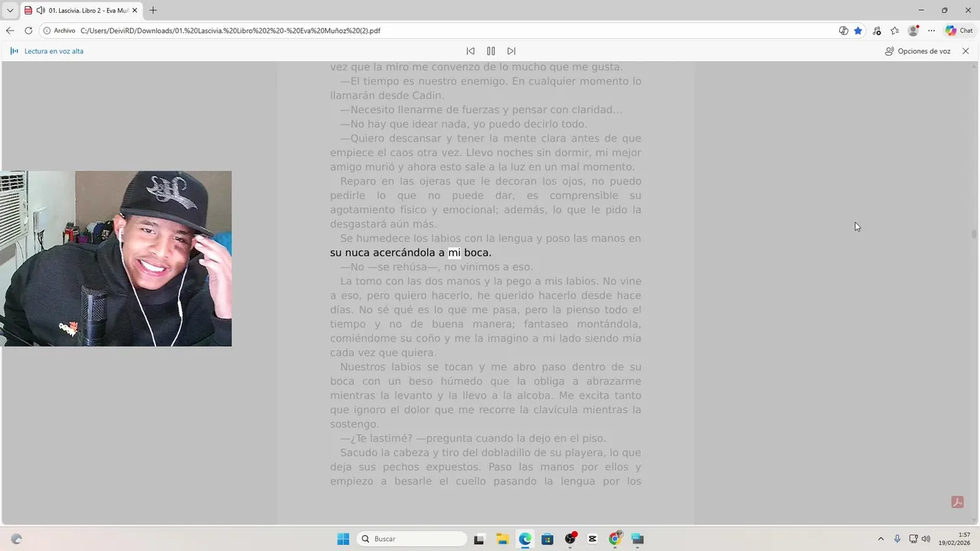The image size is (980, 551).
Task: Open Copilot Chat sidebar
Action: pyautogui.click(x=959, y=31)
